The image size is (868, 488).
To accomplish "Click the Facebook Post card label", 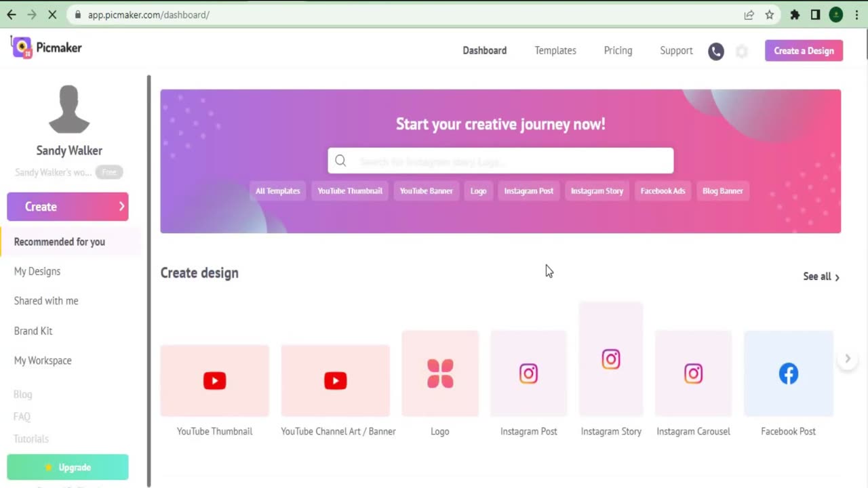I will [x=789, y=431].
